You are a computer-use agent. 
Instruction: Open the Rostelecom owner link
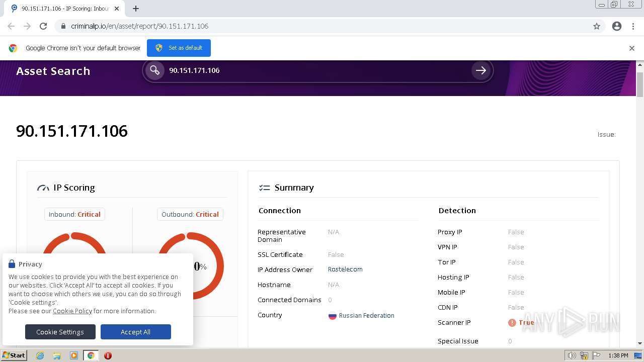[345, 269]
